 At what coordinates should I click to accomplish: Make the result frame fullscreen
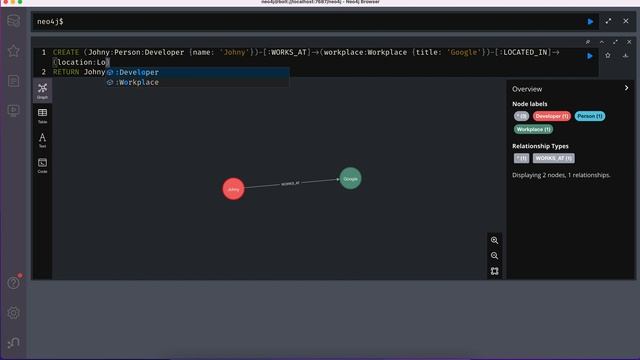pyautogui.click(x=615, y=42)
